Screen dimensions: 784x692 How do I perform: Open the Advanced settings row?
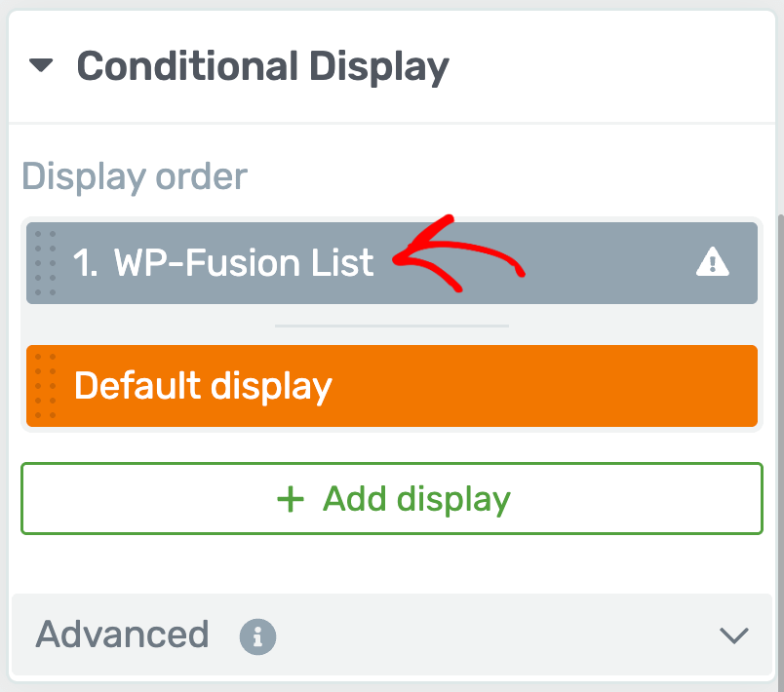click(392, 635)
